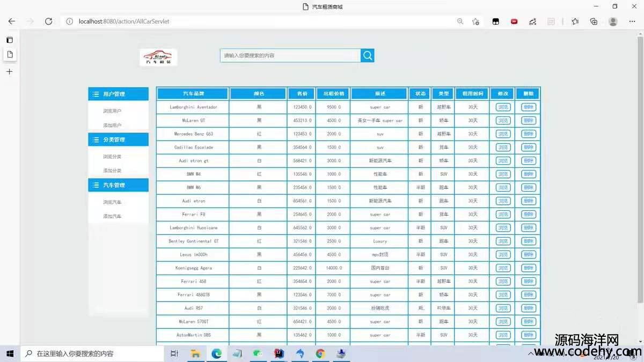Open WeChat from the taskbar

coord(258,353)
